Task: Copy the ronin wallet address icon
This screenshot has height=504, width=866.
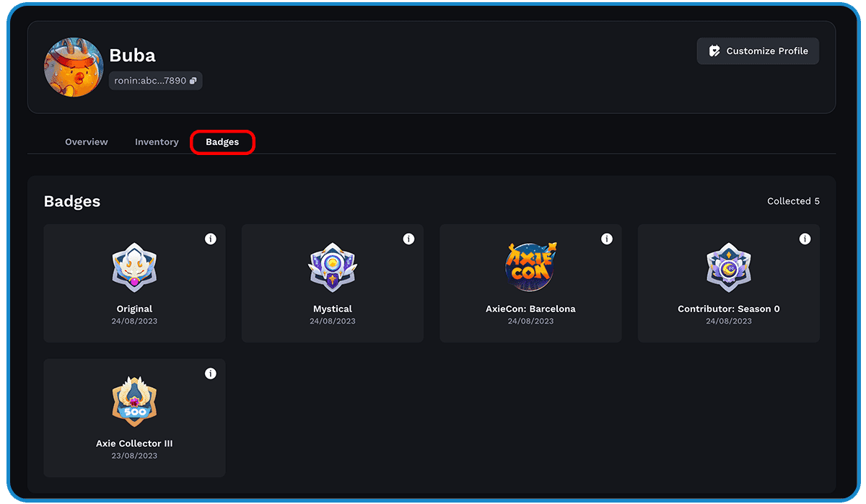Action: (193, 81)
